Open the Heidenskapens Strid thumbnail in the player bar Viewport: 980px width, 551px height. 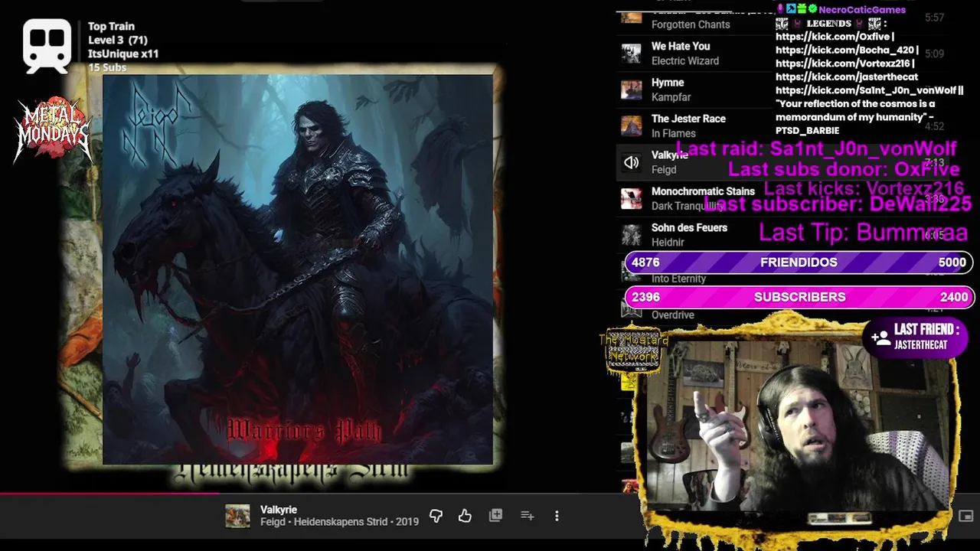tap(237, 516)
